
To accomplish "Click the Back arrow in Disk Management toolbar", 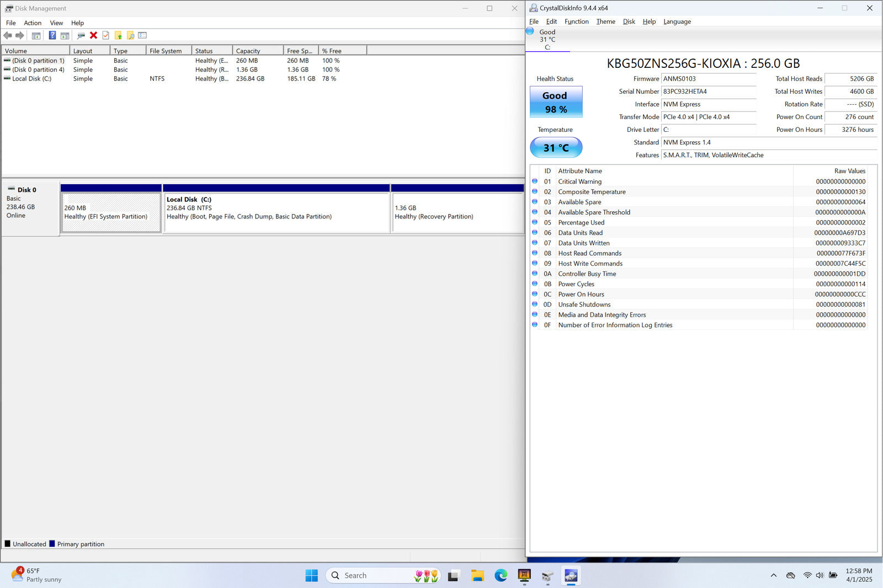I will 8,35.
